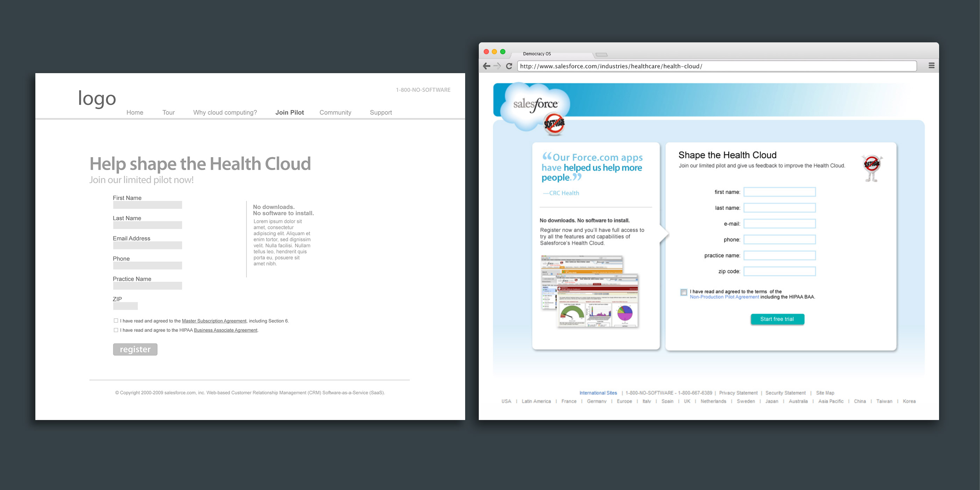The height and width of the screenshot is (490, 980).
Task: Click the 'Register' button on wireframe
Action: pos(134,349)
